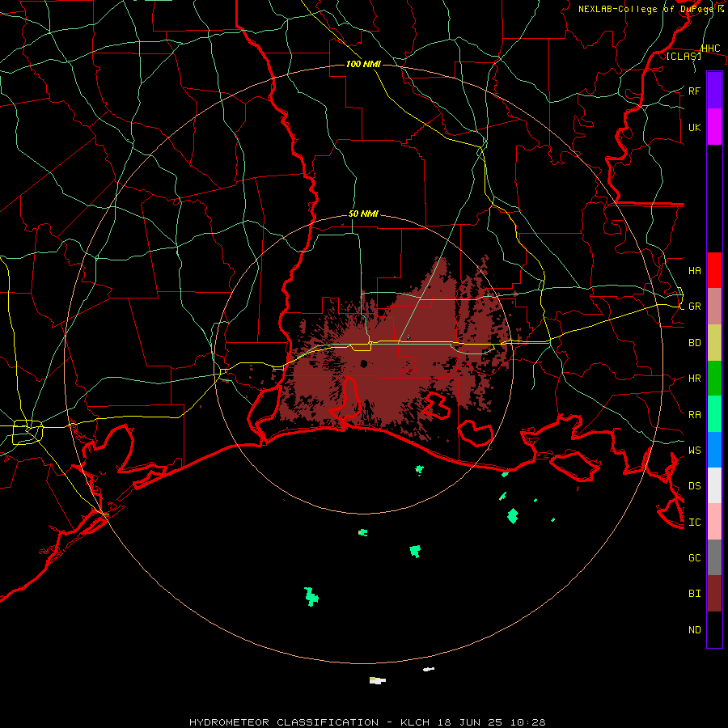Click the '18 JUN 25' date text
The width and height of the screenshot is (728, 728).
coord(471,722)
